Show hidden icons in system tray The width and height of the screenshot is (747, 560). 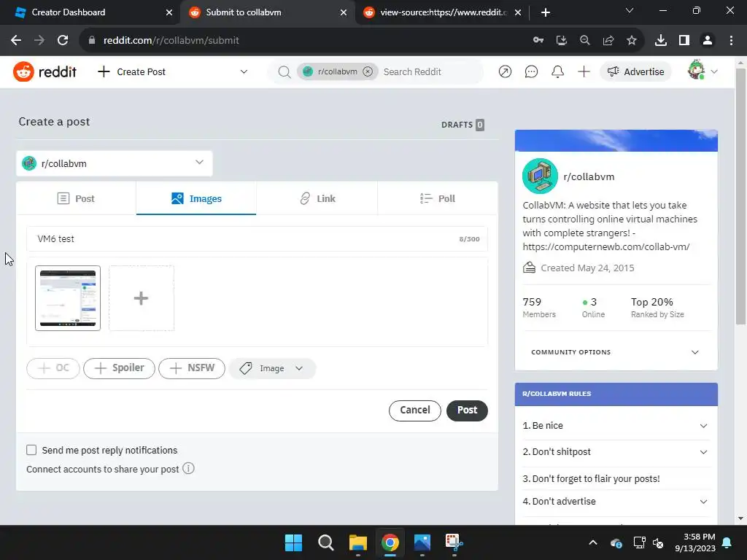pyautogui.click(x=593, y=542)
